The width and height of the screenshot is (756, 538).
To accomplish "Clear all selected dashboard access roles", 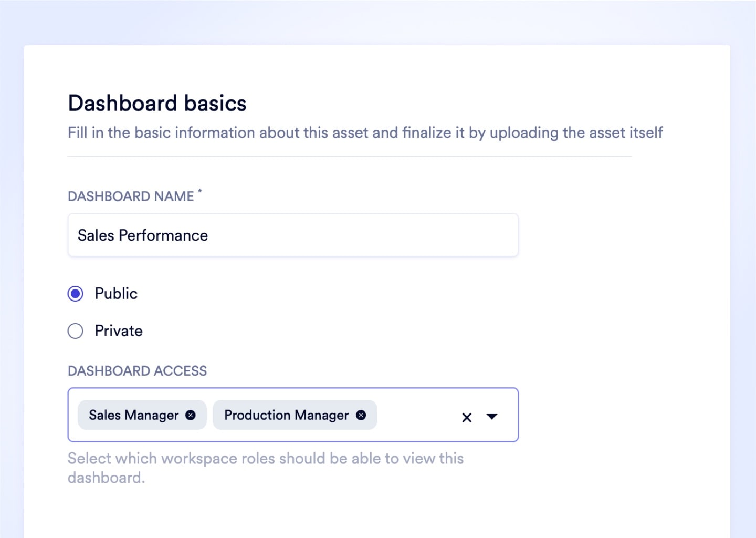I will coord(467,418).
